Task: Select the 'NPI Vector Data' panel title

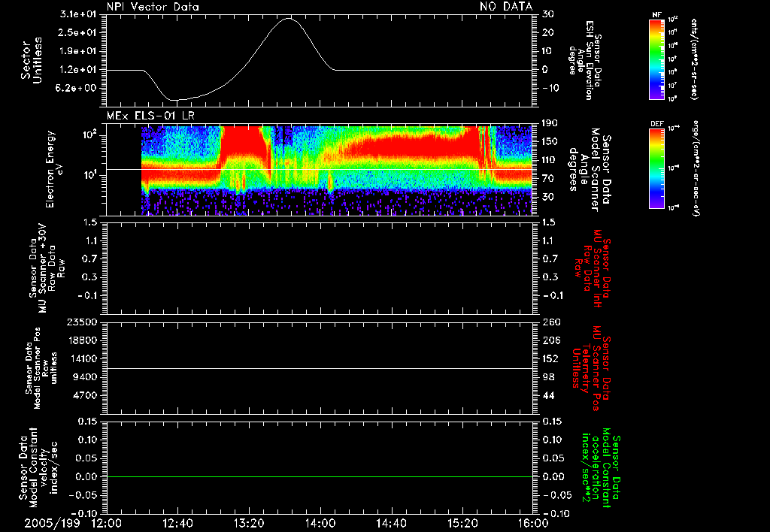Action: pos(153,6)
